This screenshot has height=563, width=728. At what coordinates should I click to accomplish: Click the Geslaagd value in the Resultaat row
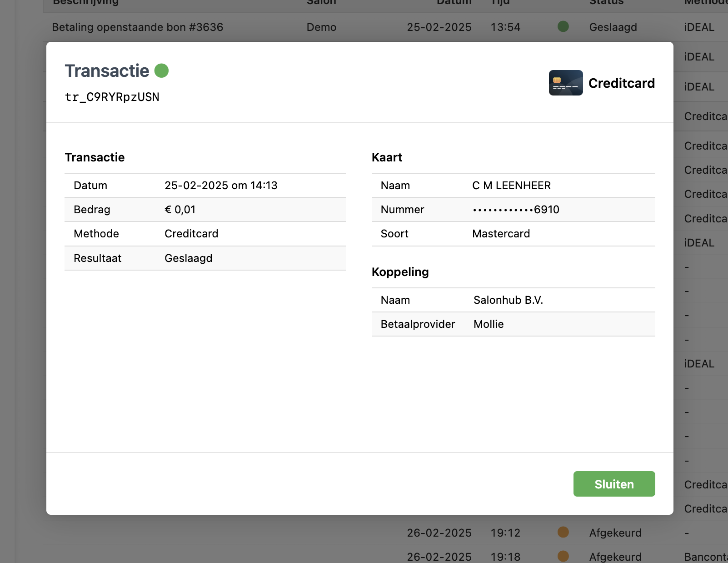click(x=188, y=258)
